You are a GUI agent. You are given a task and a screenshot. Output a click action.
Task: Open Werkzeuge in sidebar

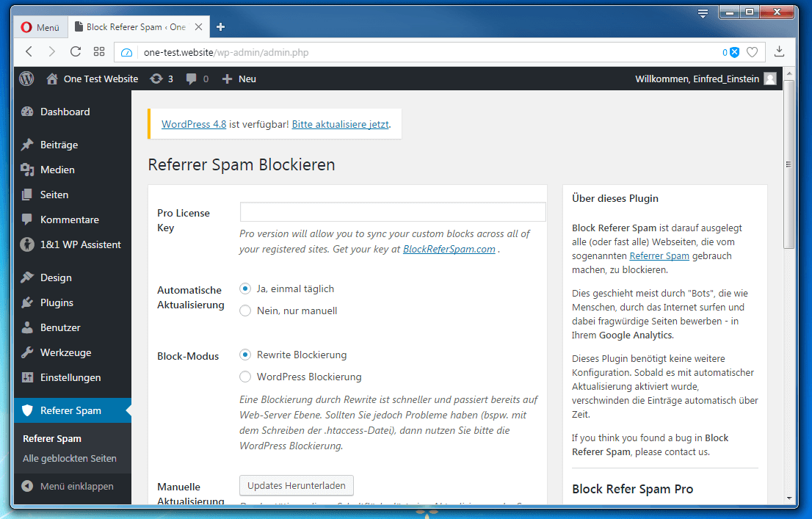pos(73,352)
